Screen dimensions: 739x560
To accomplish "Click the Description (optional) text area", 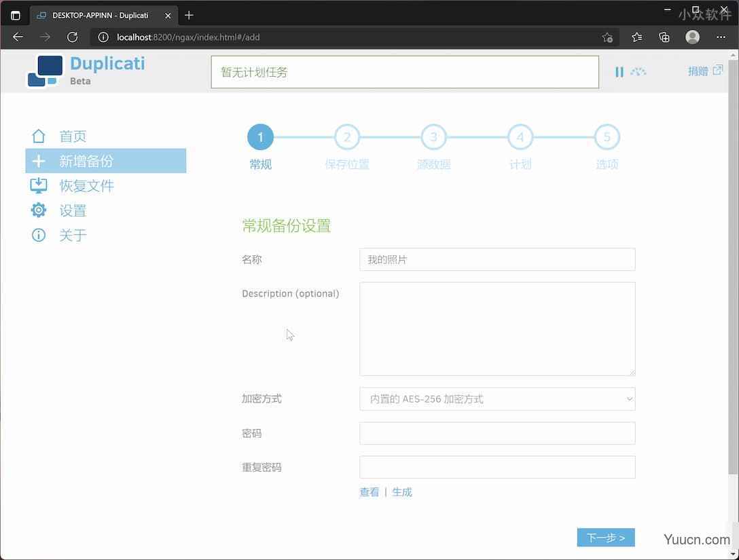I will tap(497, 329).
